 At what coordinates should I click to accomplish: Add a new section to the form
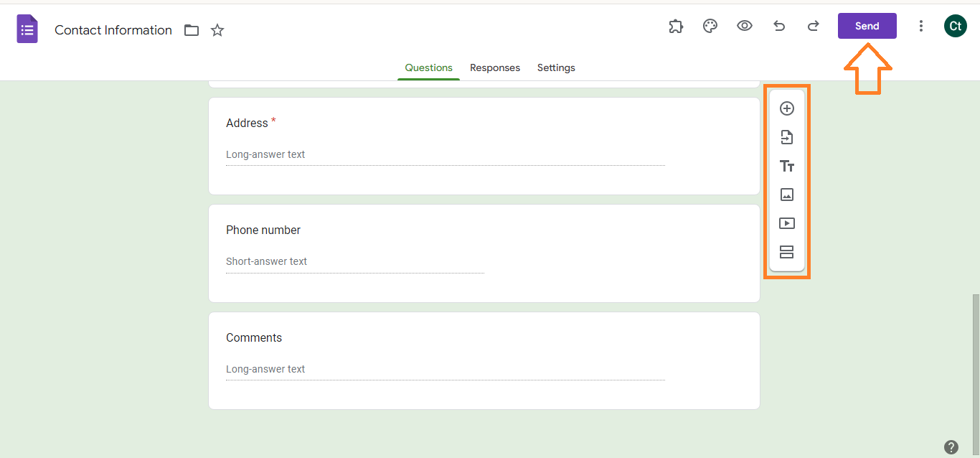click(787, 252)
